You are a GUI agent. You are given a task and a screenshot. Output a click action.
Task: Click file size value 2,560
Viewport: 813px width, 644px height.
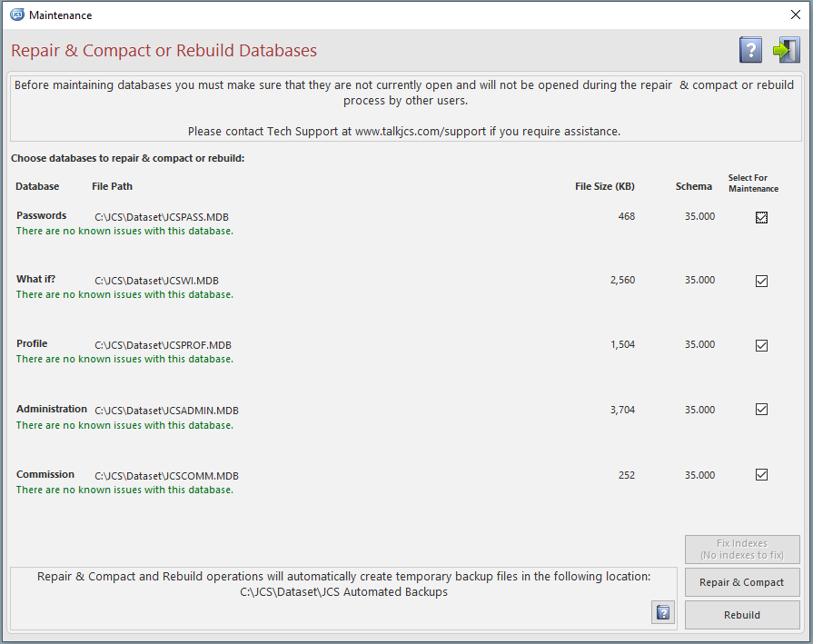coord(622,280)
